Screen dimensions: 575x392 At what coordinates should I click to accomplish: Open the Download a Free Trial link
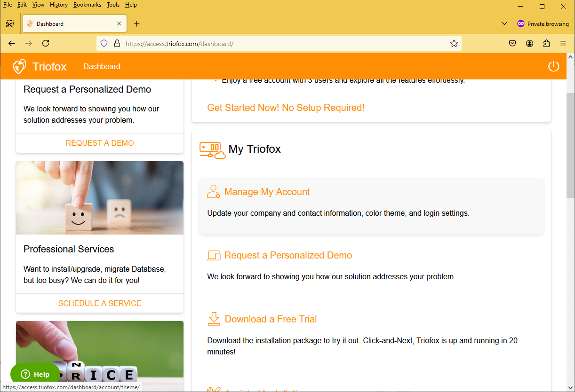[271, 319]
